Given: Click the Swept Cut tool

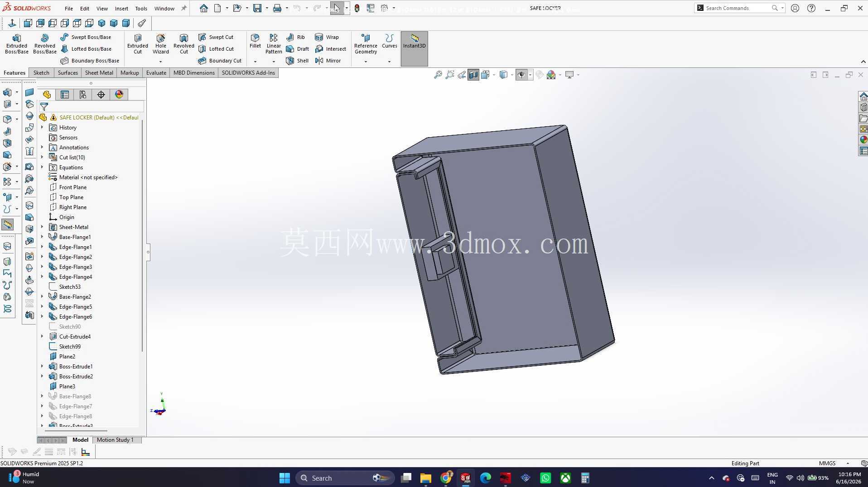Looking at the screenshot, I should tap(216, 37).
